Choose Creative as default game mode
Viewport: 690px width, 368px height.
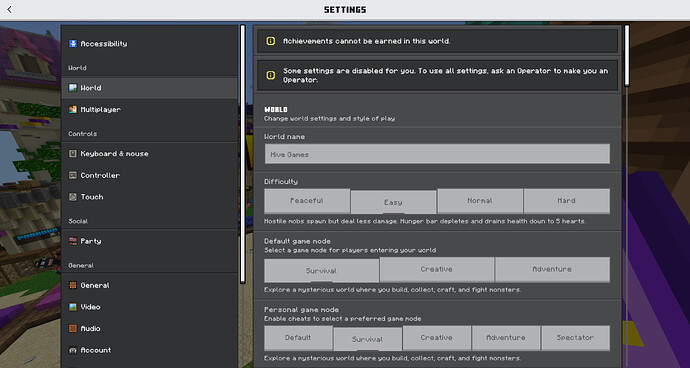pyautogui.click(x=437, y=269)
